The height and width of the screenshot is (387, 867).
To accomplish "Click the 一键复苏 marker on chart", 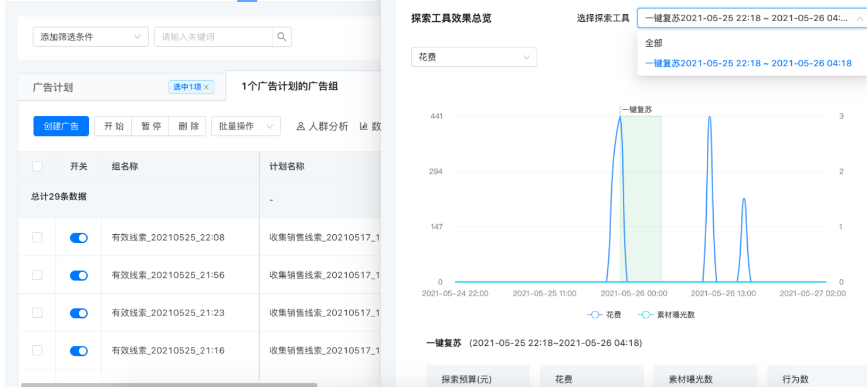I will pos(637,109).
